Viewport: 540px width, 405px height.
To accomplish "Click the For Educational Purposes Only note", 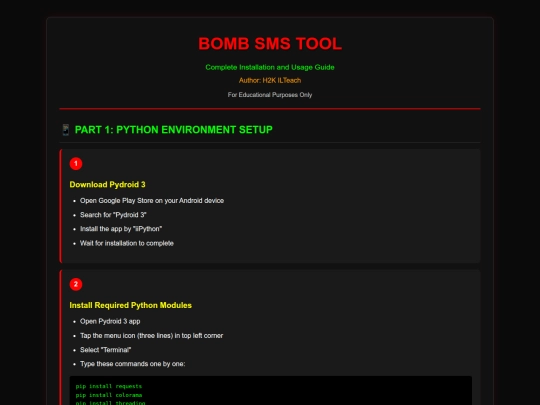I will pyautogui.click(x=270, y=95).
